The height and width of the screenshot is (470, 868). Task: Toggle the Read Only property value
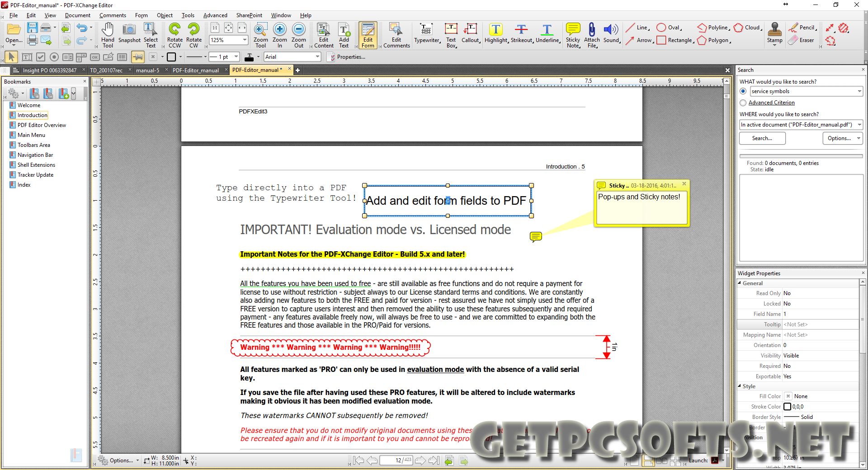[820, 293]
